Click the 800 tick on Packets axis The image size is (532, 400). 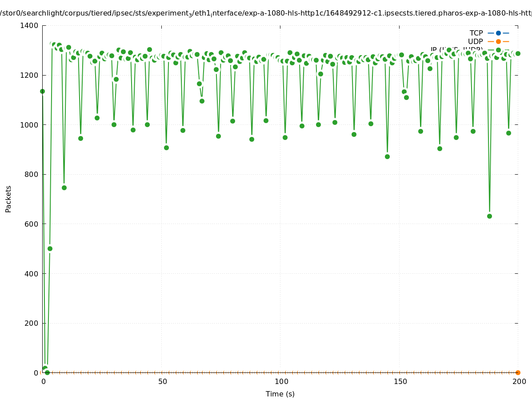(31, 175)
